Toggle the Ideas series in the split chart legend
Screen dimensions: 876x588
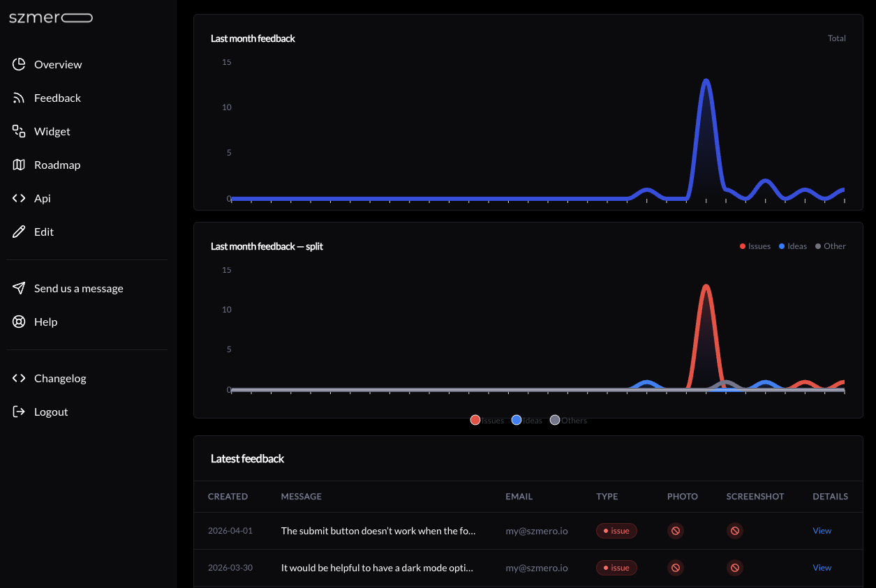(792, 246)
